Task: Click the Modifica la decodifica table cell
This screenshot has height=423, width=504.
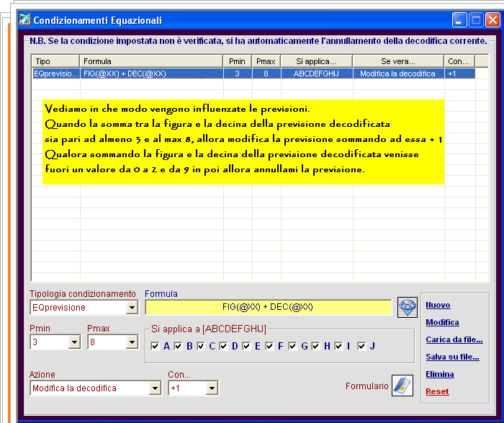Action: tap(398, 74)
